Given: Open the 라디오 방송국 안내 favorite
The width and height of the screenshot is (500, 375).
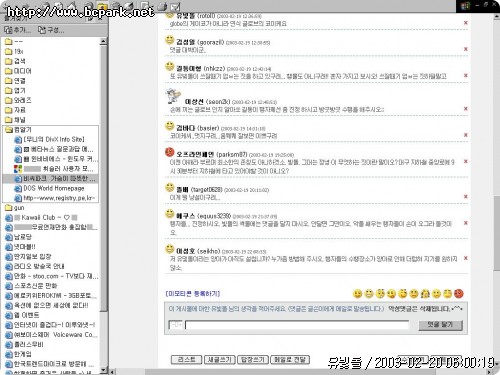Looking at the screenshot, I should coord(35,266).
